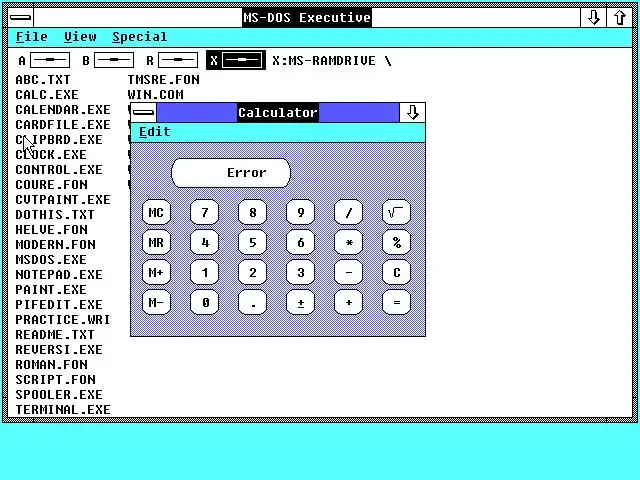Click the equals key
Image resolution: width=640 pixels, height=480 pixels.
396,302
